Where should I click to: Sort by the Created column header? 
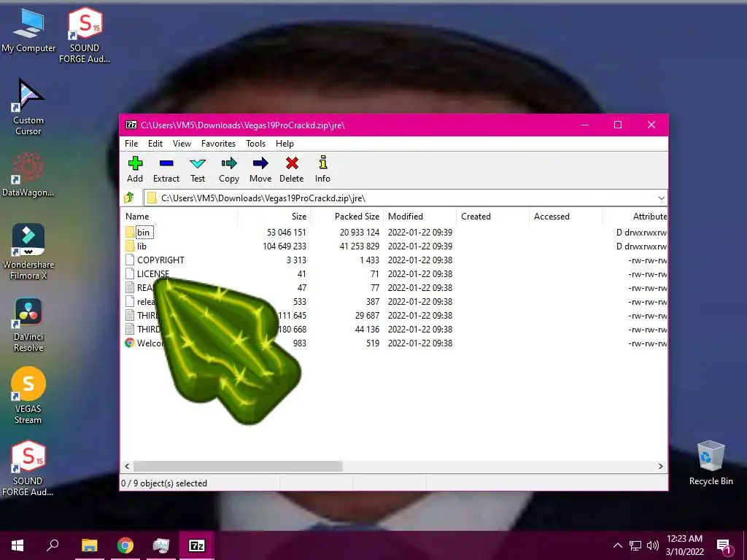click(492, 216)
